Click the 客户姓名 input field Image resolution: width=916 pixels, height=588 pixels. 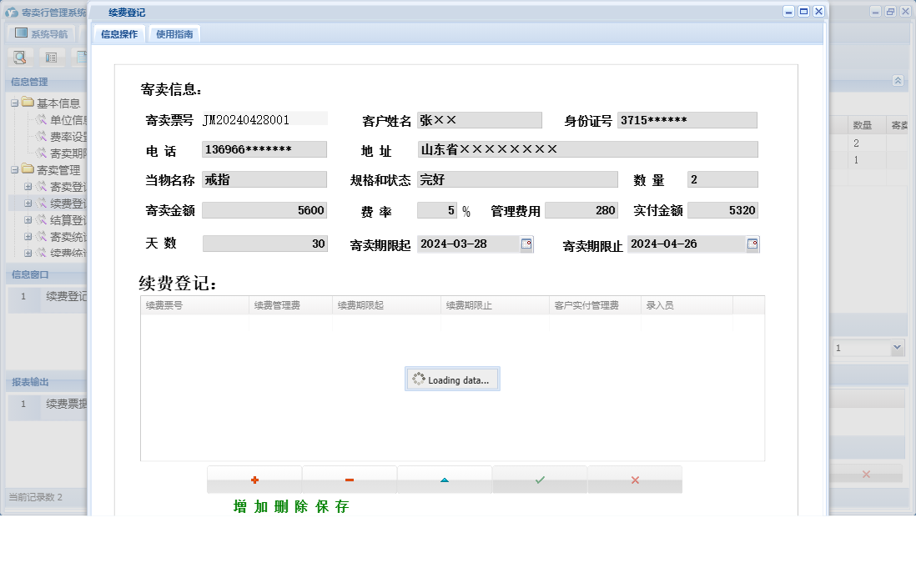tap(480, 118)
